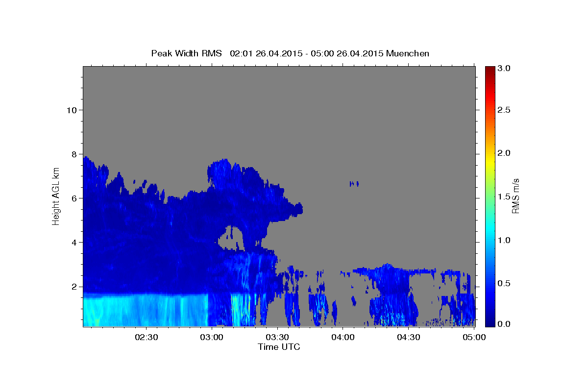Click the height label '6'
Image resolution: width=588 pixels, height=392 pixels.
[x=73, y=198]
